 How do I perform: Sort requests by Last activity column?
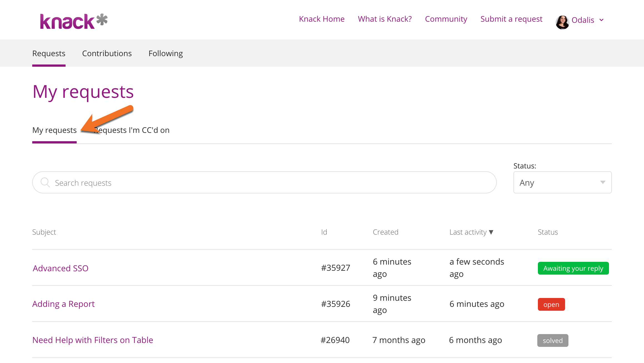click(x=468, y=232)
